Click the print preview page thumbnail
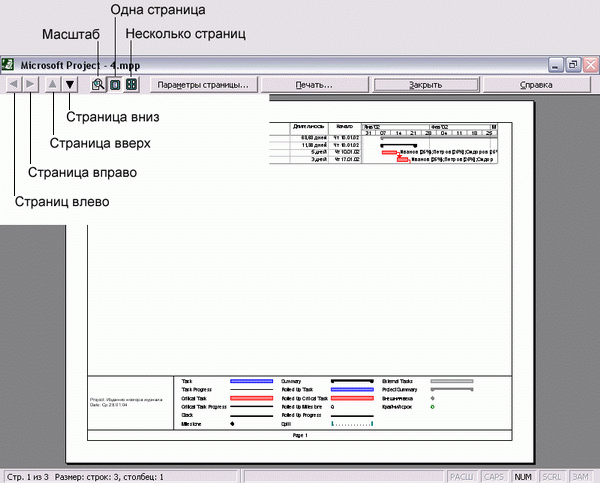600x483 pixels. 300,282
